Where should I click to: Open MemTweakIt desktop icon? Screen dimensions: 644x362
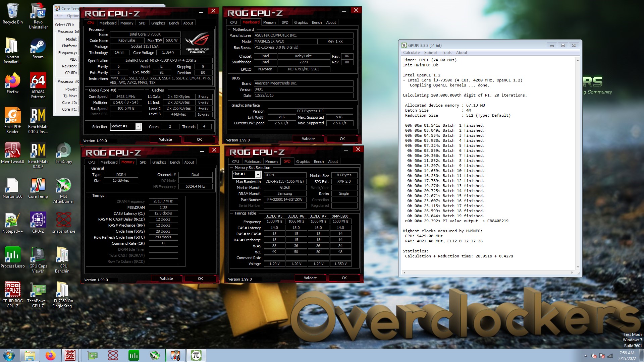pyautogui.click(x=13, y=153)
